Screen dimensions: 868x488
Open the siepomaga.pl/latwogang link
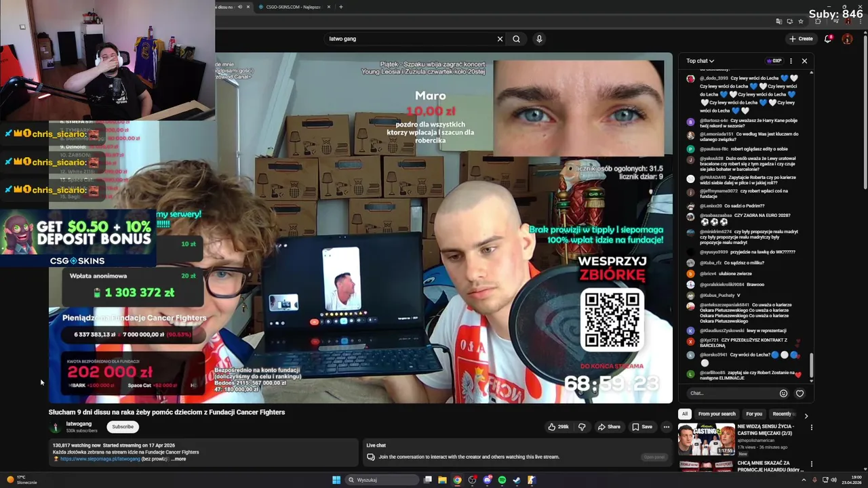pos(100,459)
